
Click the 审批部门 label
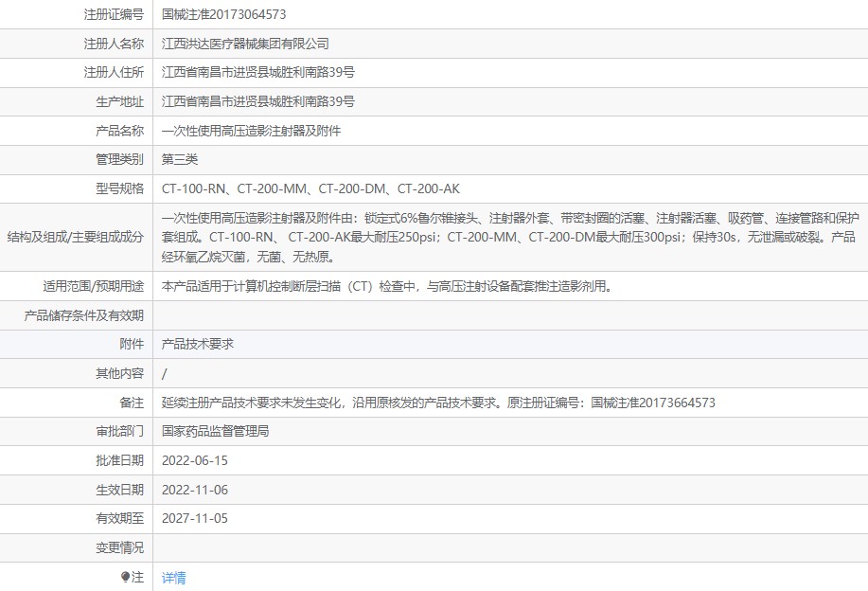point(119,431)
